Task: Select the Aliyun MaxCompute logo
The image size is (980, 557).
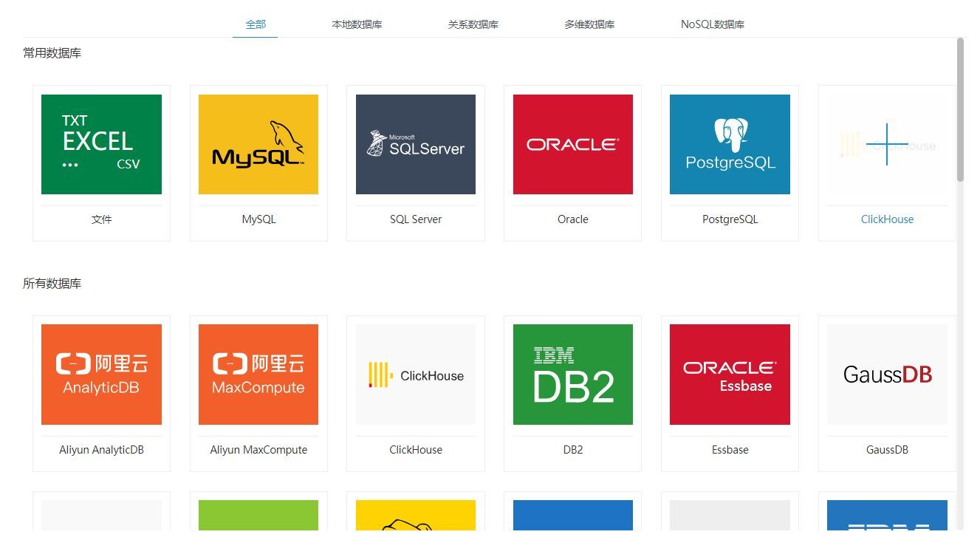Action: (258, 375)
